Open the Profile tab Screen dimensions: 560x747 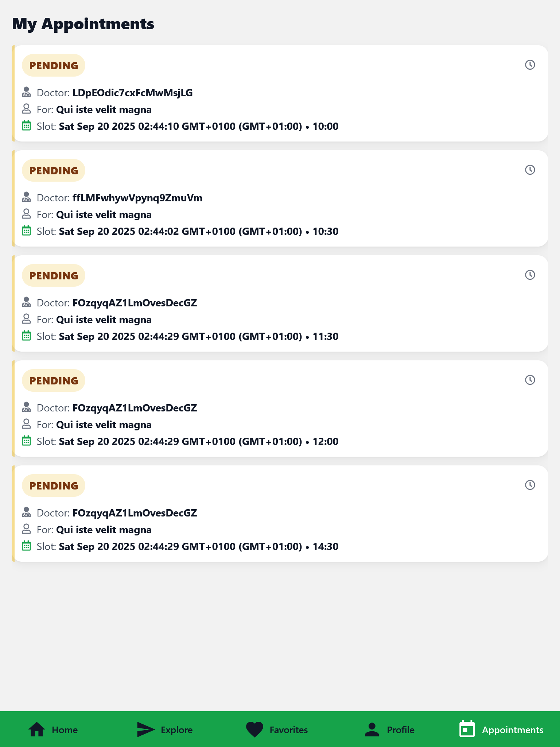pos(389,729)
